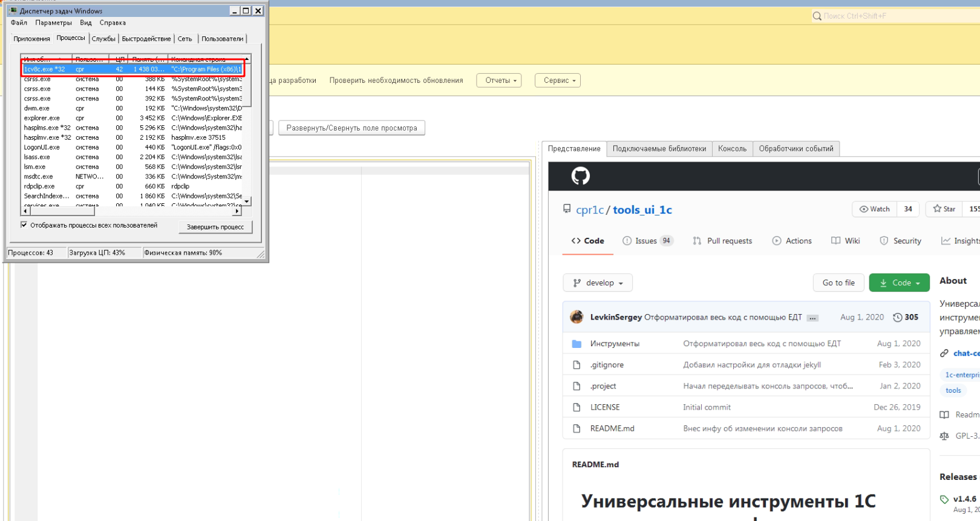Switch to the Сеть tab
Screen dimensions: 980x521
185,39
